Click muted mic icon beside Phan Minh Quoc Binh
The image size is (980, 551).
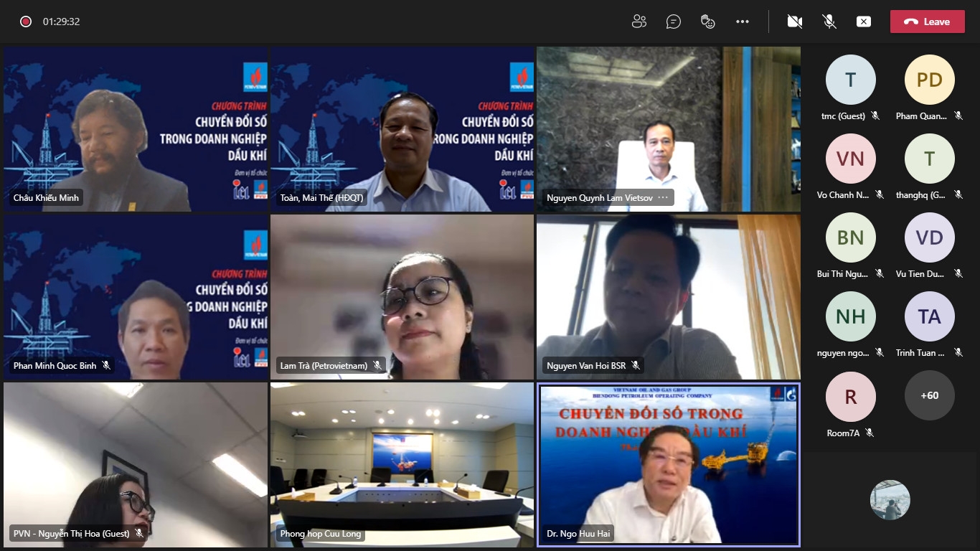tap(106, 366)
